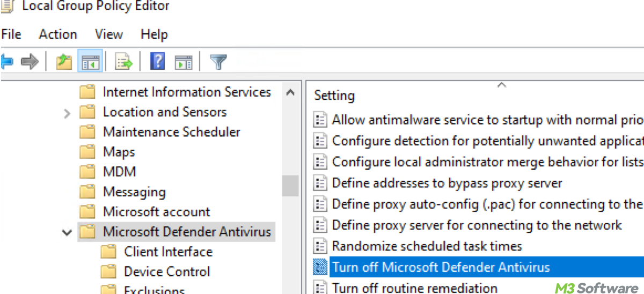Click the Internet Information Services folder icon

pyautogui.click(x=87, y=92)
